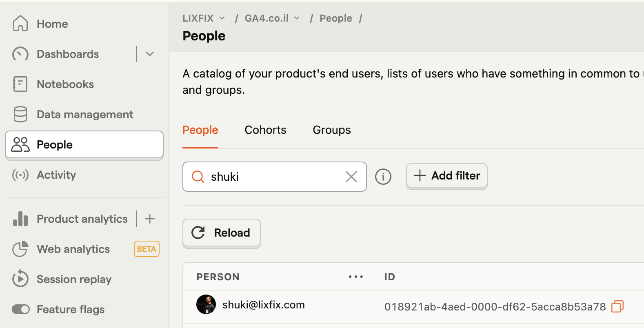Screen dimensions: 644x328
Task: Click into the people search field
Action: pos(274,177)
